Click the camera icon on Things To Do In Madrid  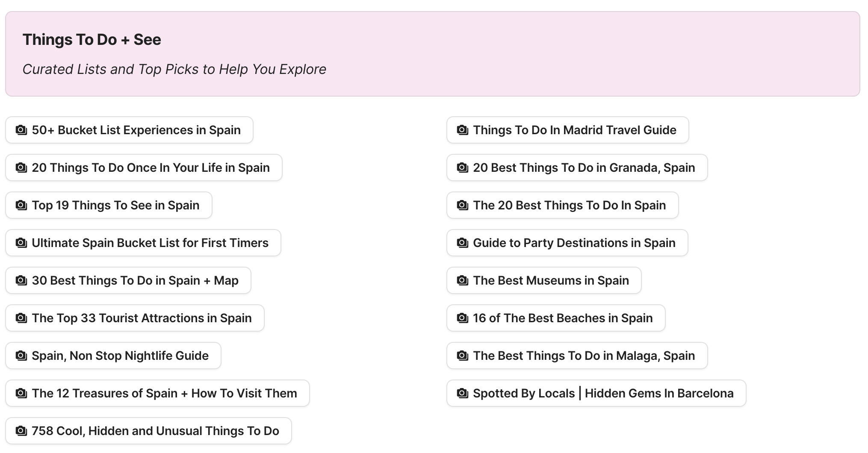(462, 130)
